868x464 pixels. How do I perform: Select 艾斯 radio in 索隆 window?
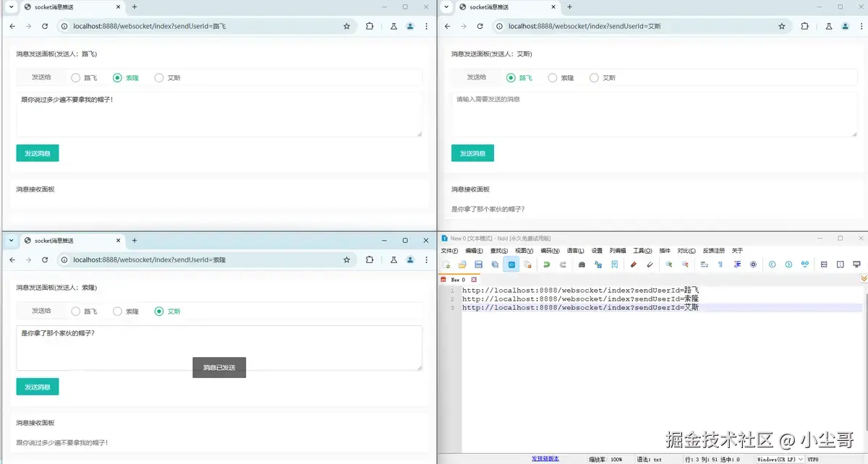[x=159, y=312]
